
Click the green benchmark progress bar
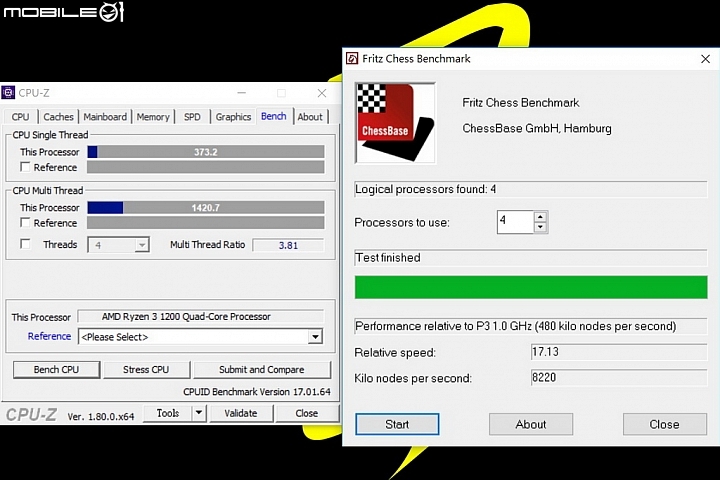531,288
